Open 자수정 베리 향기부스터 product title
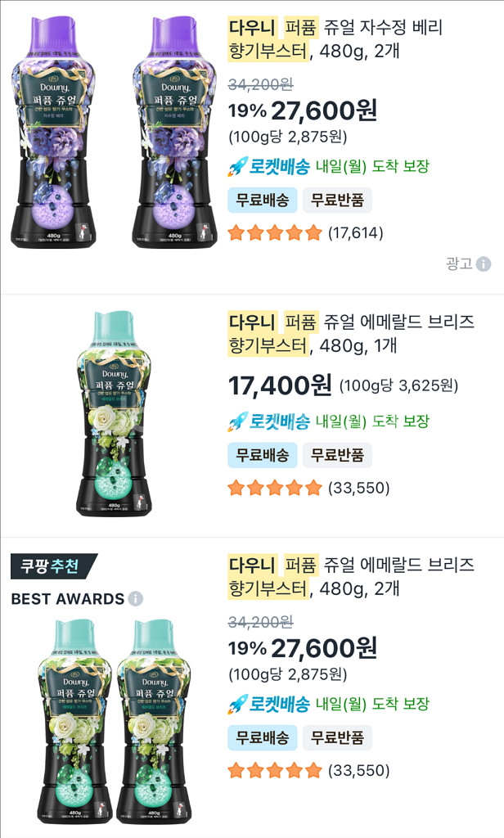504x838 pixels. pyautogui.click(x=335, y=38)
